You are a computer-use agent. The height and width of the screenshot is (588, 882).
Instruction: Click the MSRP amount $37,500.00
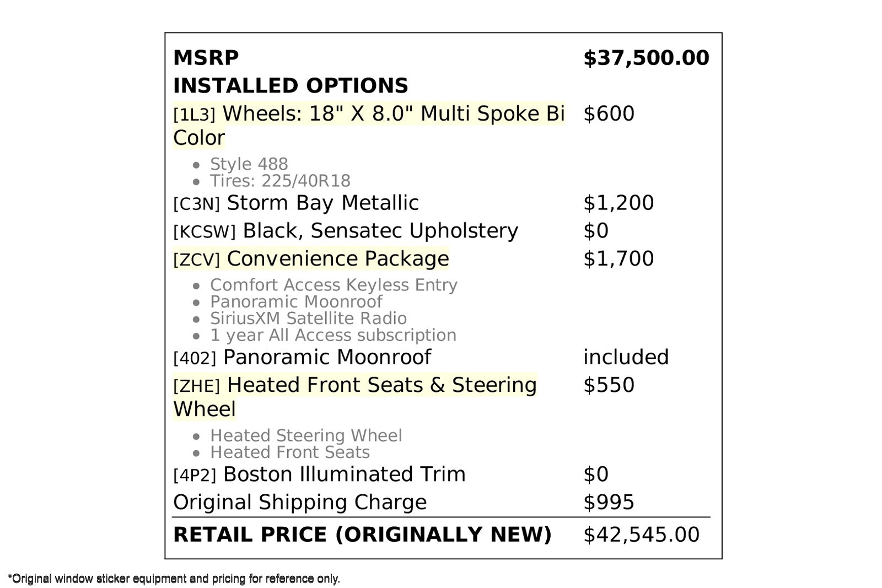coord(646,58)
